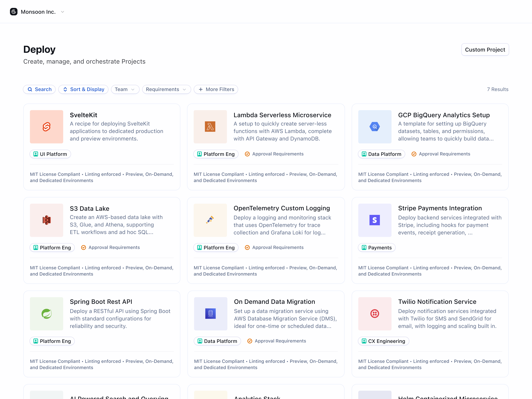Click the SvelteKit logo icon
The height and width of the screenshot is (399, 532).
point(46,127)
